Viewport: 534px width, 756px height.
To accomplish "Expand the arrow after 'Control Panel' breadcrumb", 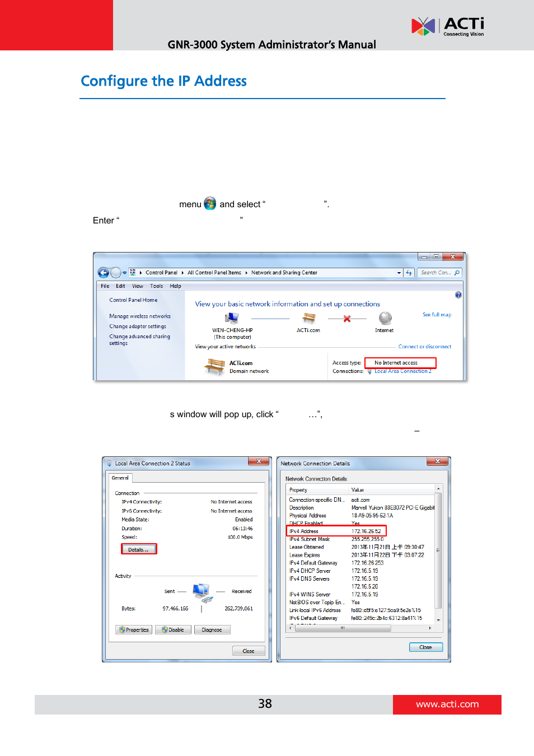I will (182, 273).
